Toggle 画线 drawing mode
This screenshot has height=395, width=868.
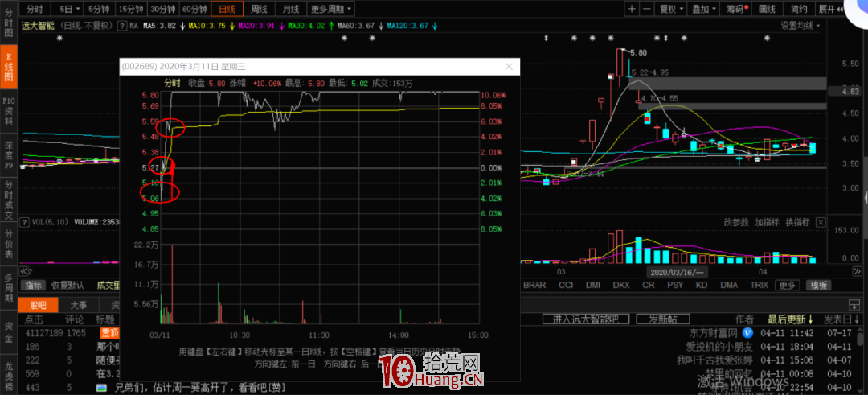coord(768,9)
